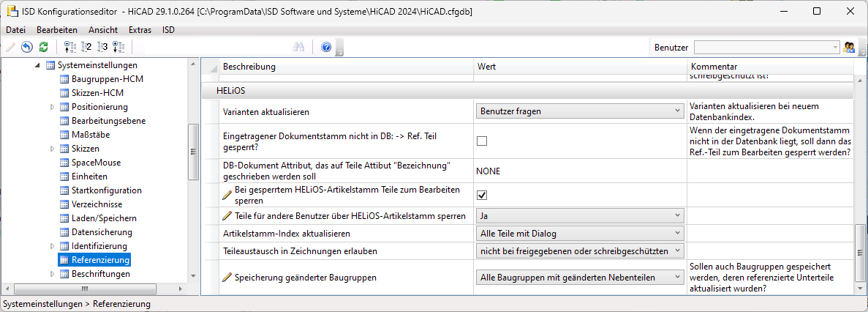Click the table icon of Laden/Speichern
Viewport: 868px width, 312px height.
(x=64, y=218)
